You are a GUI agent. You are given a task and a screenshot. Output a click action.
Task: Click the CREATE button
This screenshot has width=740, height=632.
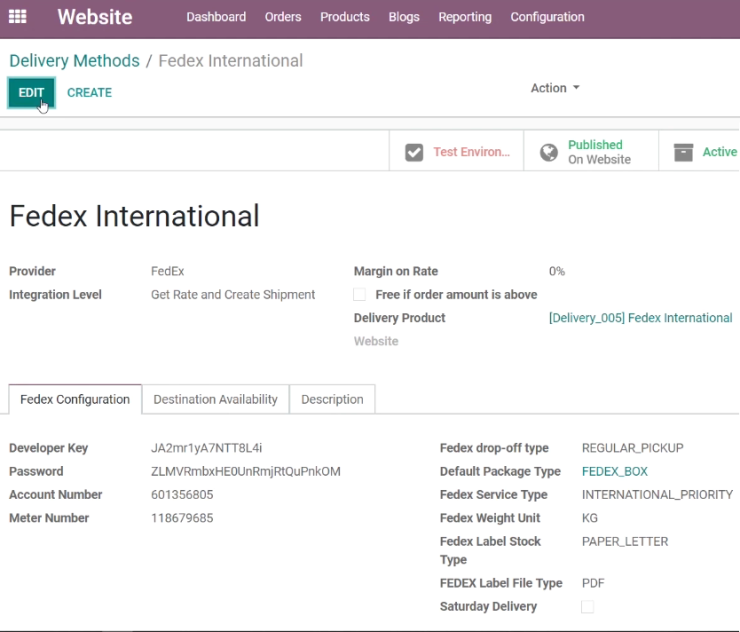coord(89,93)
